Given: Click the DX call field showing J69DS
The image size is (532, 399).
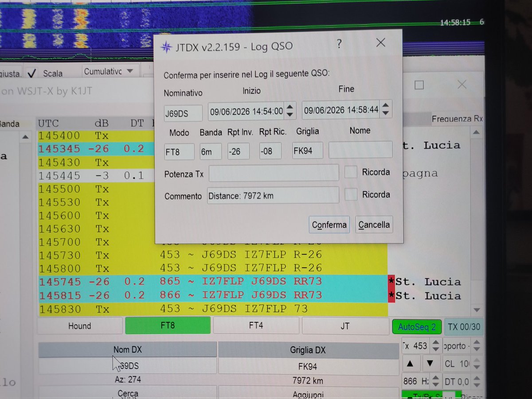Looking at the screenshot, I should coord(128,367).
